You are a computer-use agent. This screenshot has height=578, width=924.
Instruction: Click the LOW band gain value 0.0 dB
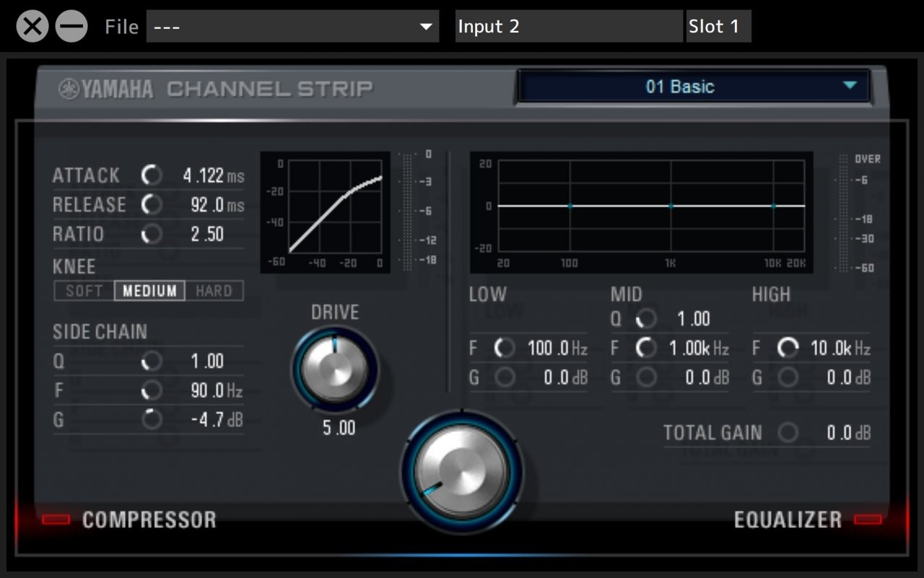(x=566, y=377)
